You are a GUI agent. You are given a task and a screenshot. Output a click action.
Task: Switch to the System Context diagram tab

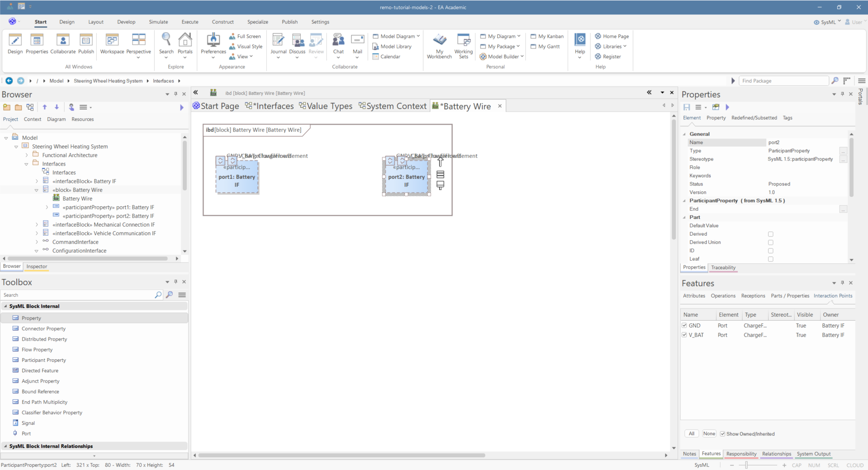392,106
